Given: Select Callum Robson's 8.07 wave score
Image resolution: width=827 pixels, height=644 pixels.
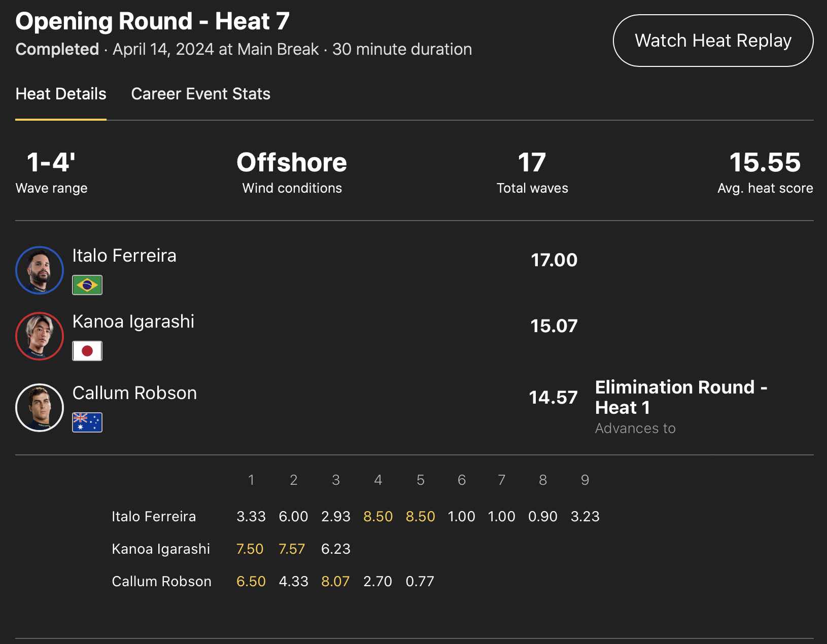Looking at the screenshot, I should click(x=335, y=581).
